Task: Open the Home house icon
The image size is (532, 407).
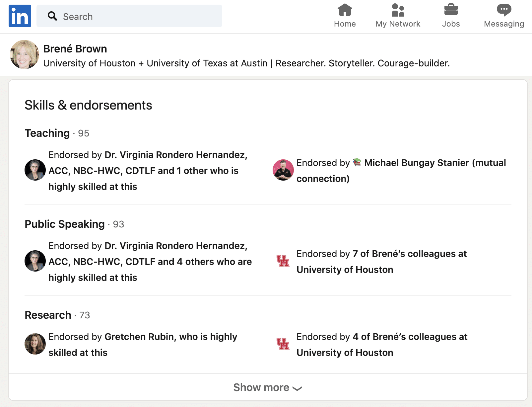Action: coord(345,10)
